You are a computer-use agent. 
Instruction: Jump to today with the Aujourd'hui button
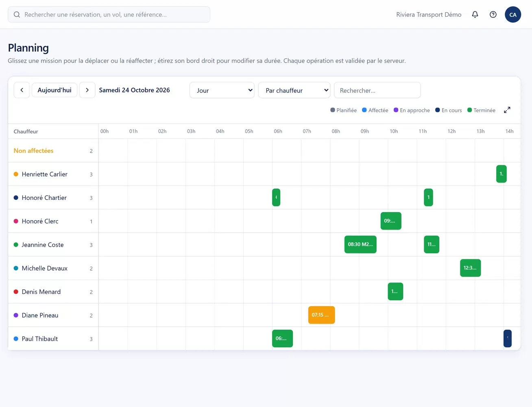pyautogui.click(x=55, y=90)
